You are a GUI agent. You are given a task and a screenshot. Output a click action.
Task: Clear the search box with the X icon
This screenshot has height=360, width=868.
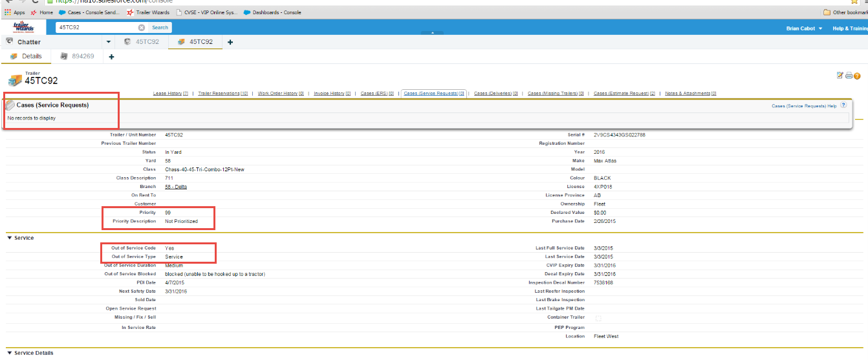142,28
